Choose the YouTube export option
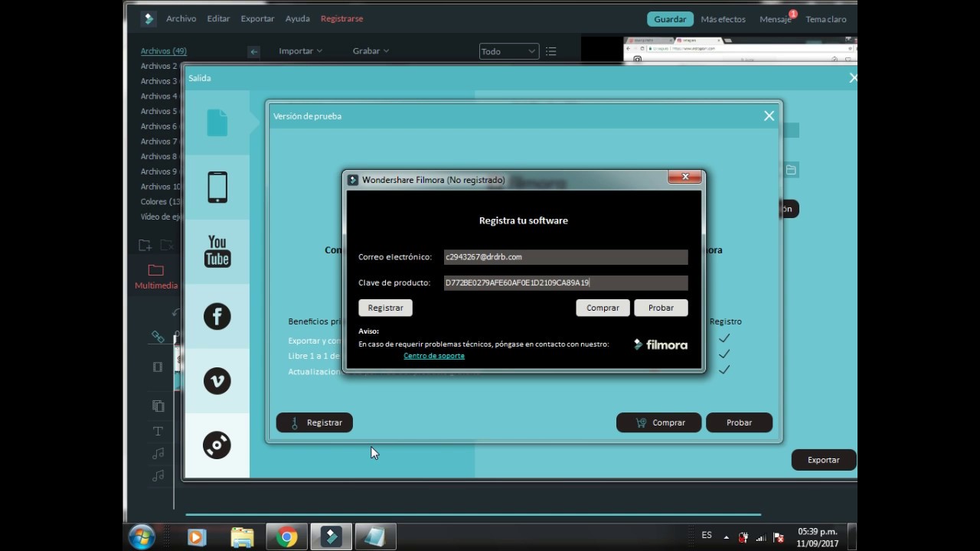This screenshot has height=551, width=980. [x=217, y=251]
